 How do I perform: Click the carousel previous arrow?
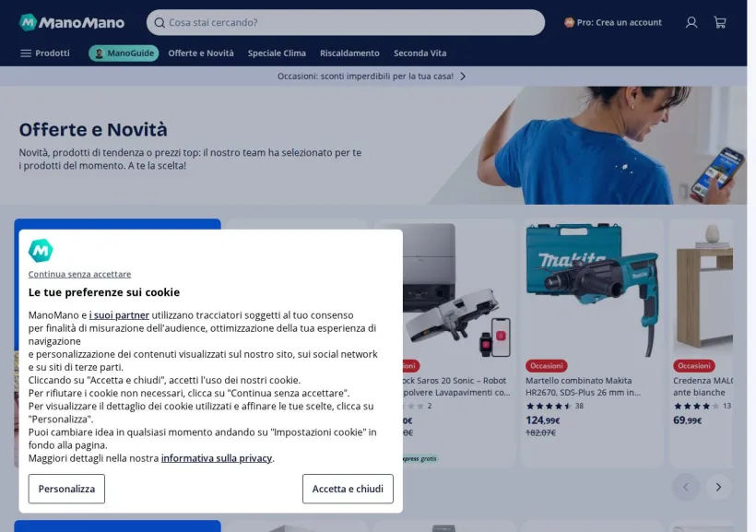[686, 487]
